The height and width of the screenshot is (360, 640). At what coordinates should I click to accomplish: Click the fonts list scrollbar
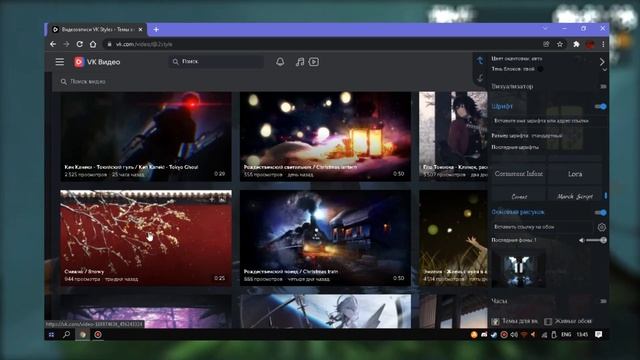coord(606,196)
